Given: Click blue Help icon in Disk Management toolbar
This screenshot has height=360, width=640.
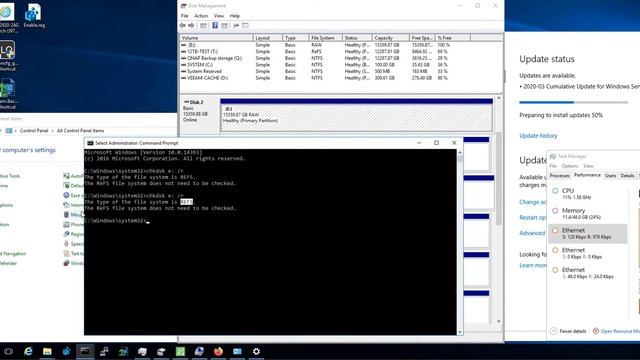Looking at the screenshot, I should coord(215,25).
